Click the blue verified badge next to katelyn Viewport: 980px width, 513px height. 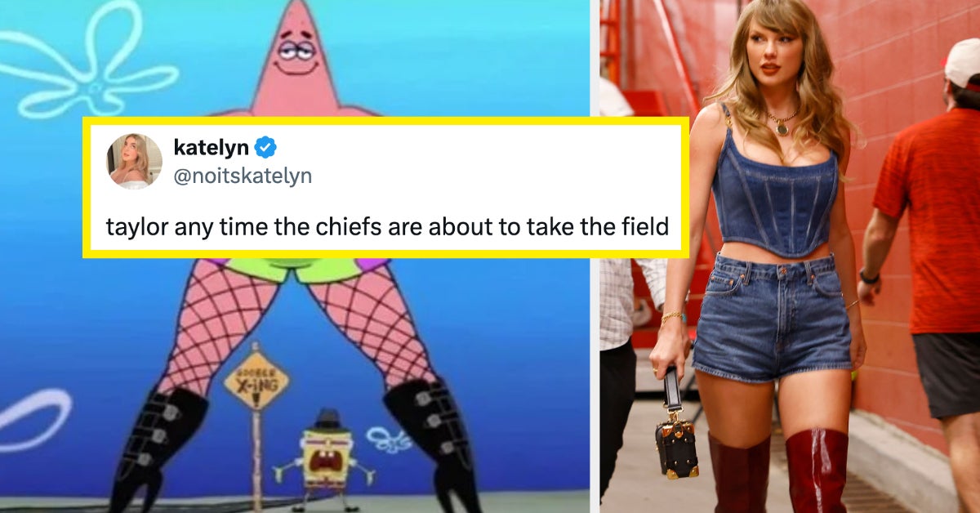tap(266, 148)
